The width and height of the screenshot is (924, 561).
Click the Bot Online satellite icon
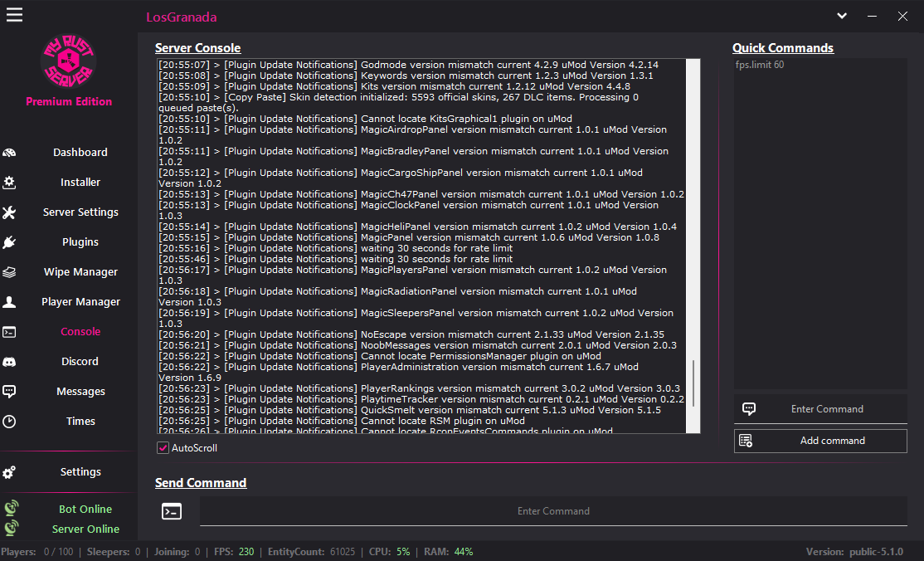point(11,508)
